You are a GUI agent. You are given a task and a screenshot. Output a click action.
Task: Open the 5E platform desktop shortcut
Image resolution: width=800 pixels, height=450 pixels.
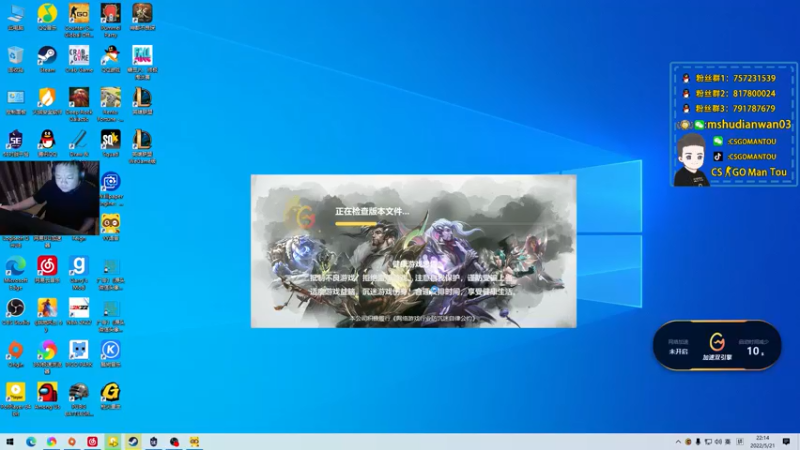click(16, 143)
